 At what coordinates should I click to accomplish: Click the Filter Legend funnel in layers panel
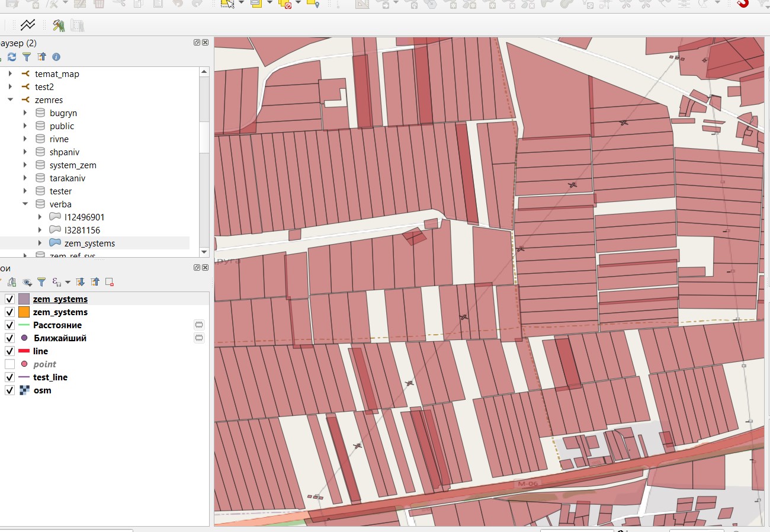point(41,282)
